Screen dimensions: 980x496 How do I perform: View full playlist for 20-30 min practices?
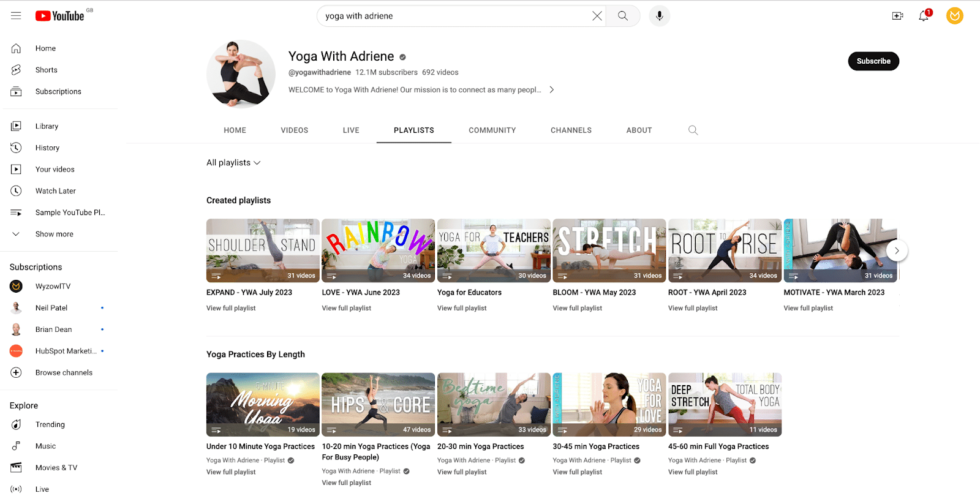point(462,472)
